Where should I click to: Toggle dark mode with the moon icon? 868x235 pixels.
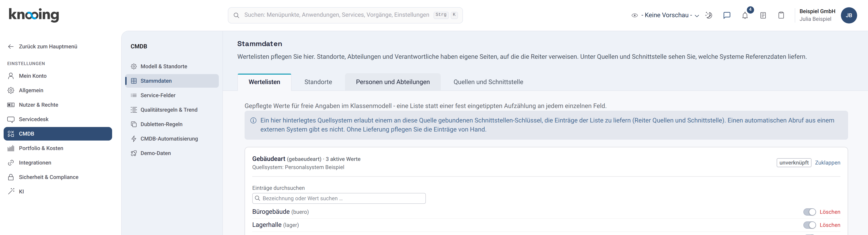coord(709,15)
